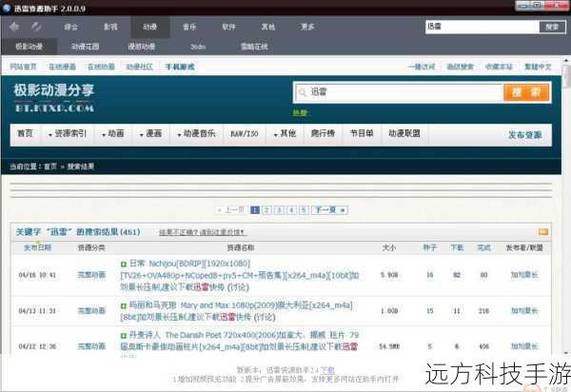Open the 其他 tab in the top toolbar
This screenshot has width=571, height=392.
[268, 27]
